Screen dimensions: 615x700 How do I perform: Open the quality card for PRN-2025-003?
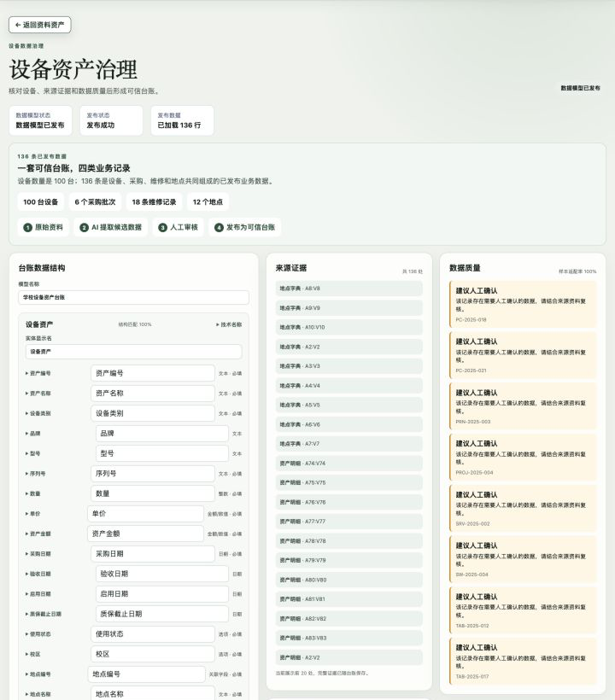[x=523, y=406]
